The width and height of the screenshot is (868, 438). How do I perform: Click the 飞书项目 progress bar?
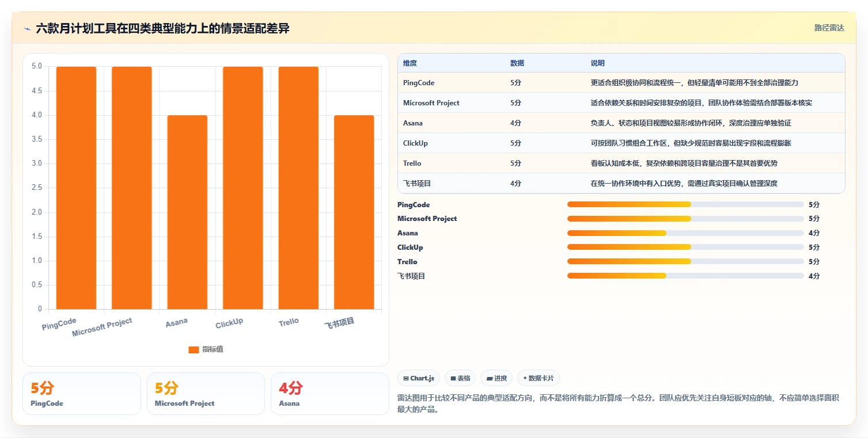[x=685, y=276]
